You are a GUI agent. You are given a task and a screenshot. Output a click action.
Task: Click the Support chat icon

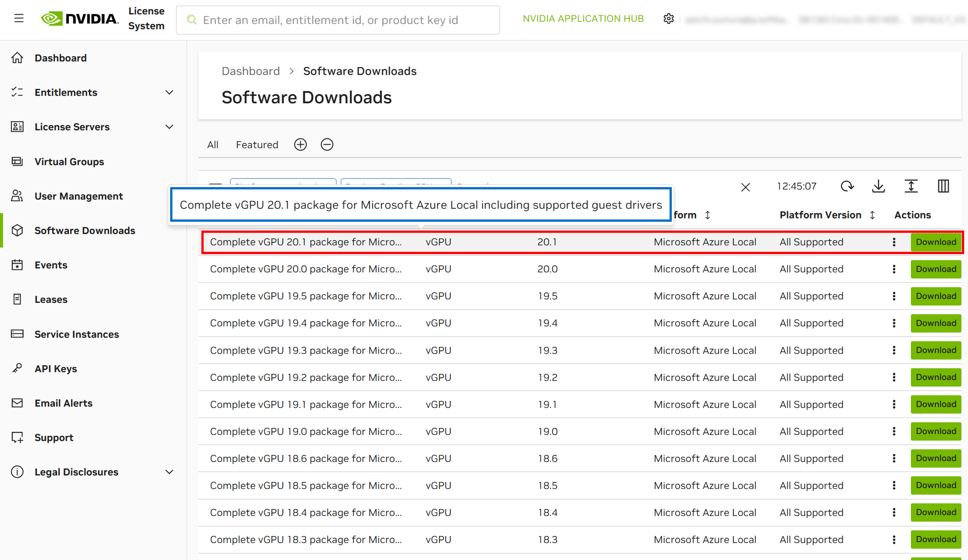point(17,437)
